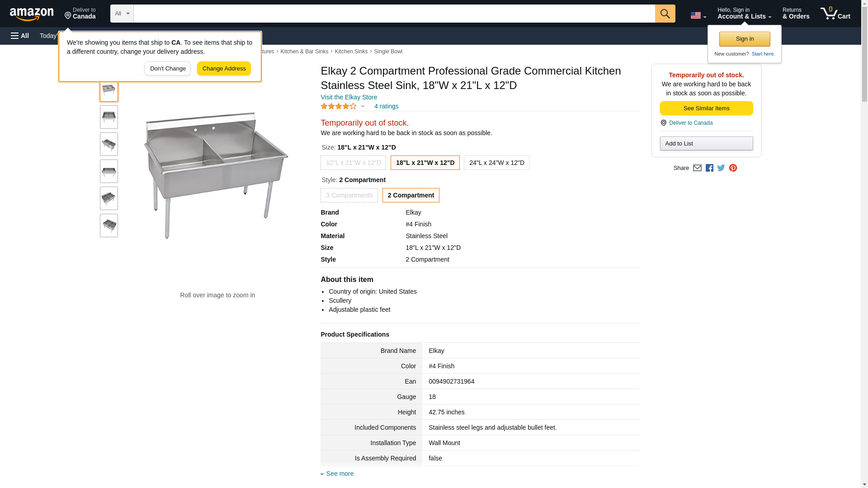Open the language flag selector dropdown
The image size is (868, 488).
tap(698, 15)
